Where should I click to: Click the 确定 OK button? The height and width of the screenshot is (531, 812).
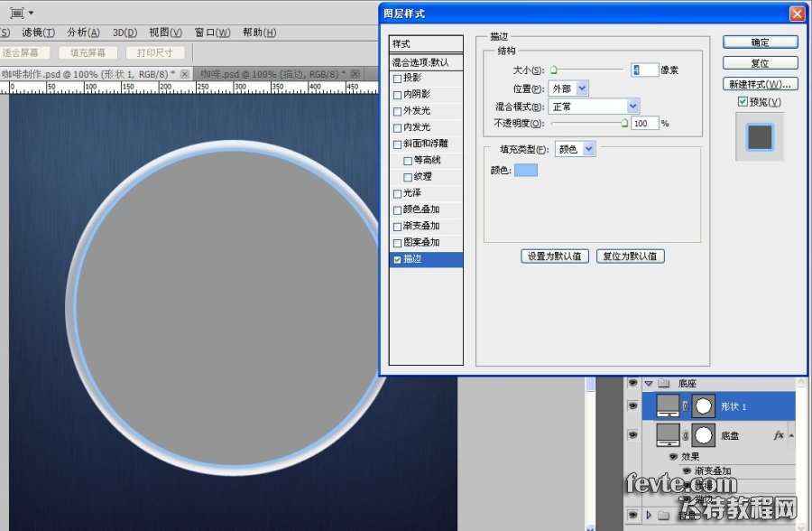point(761,42)
